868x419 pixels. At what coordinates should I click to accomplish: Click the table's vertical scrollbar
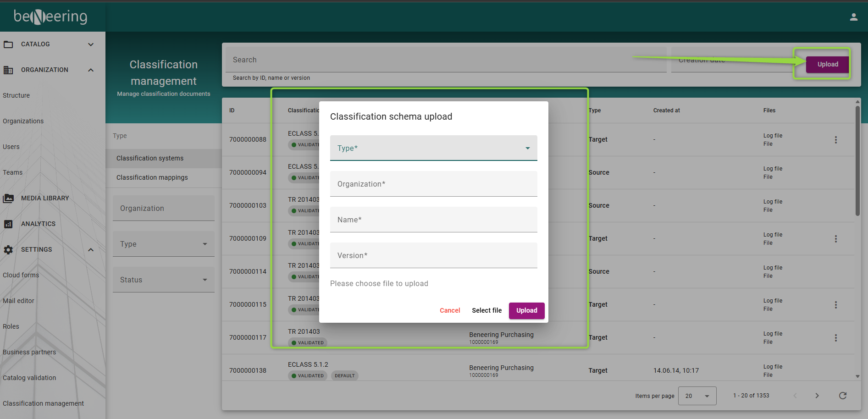[x=857, y=160]
